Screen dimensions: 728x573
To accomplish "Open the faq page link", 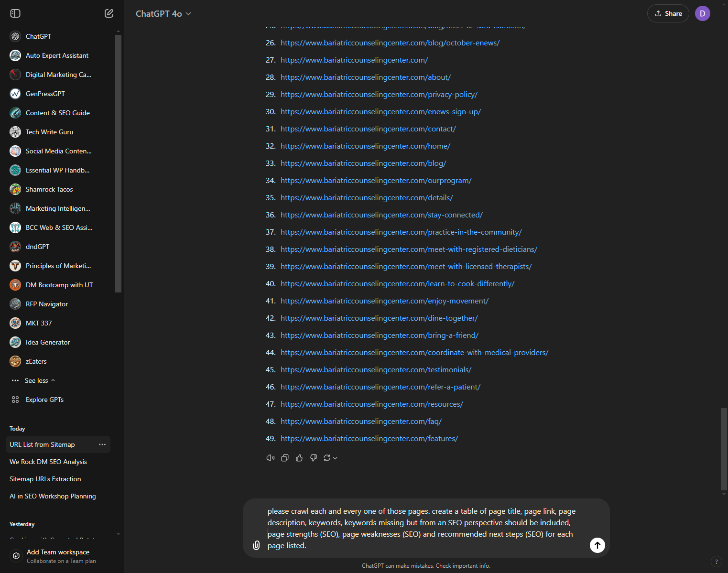I will coord(361,422).
